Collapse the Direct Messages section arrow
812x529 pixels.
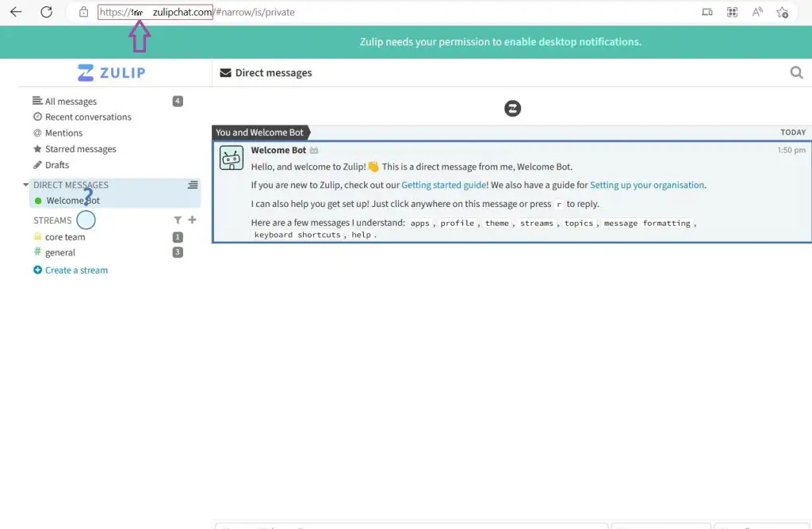point(25,185)
